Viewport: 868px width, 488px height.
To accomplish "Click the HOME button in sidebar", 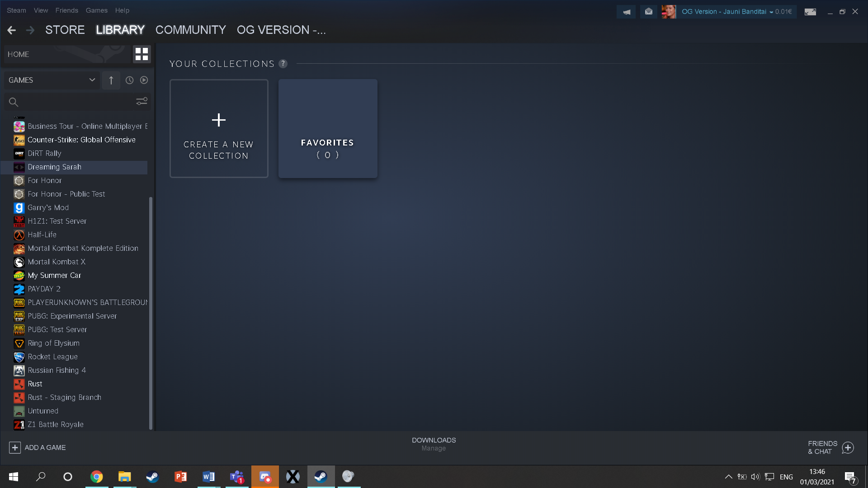I will tap(68, 54).
